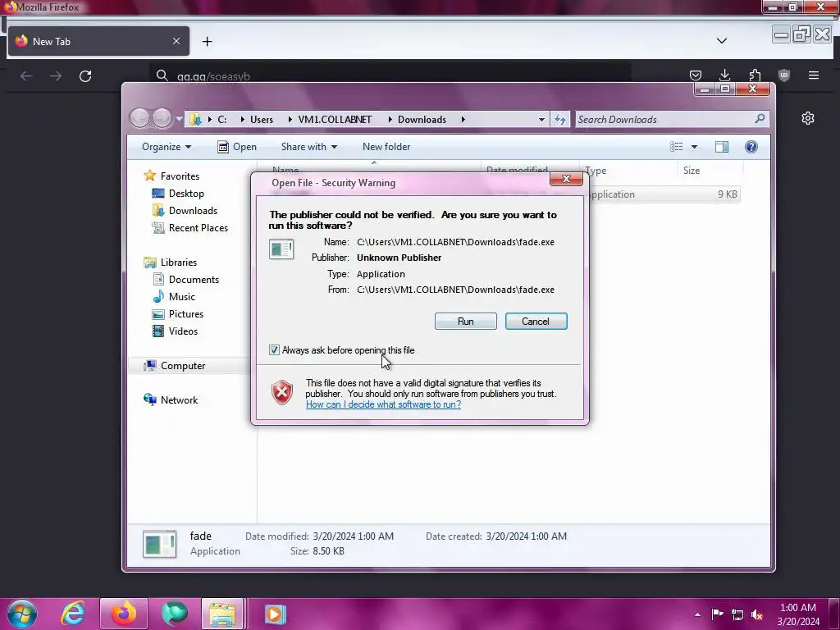This screenshot has height=630, width=840.
Task: Launch Internet Explorer from taskbar
Action: tap(73, 614)
